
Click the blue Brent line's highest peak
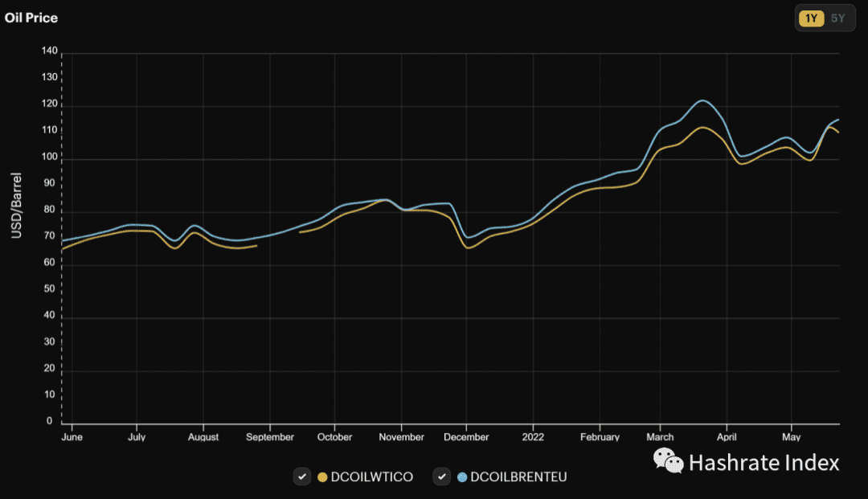pos(702,100)
